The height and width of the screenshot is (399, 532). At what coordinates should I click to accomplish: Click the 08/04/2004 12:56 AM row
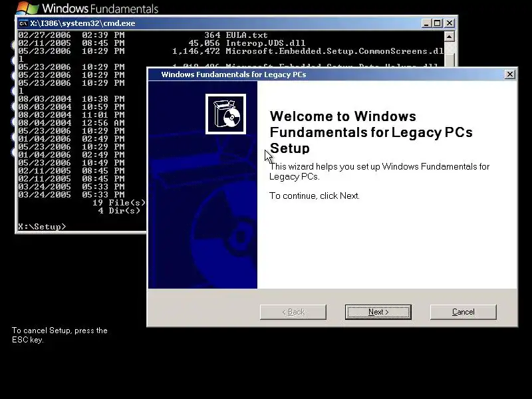(x=71, y=123)
